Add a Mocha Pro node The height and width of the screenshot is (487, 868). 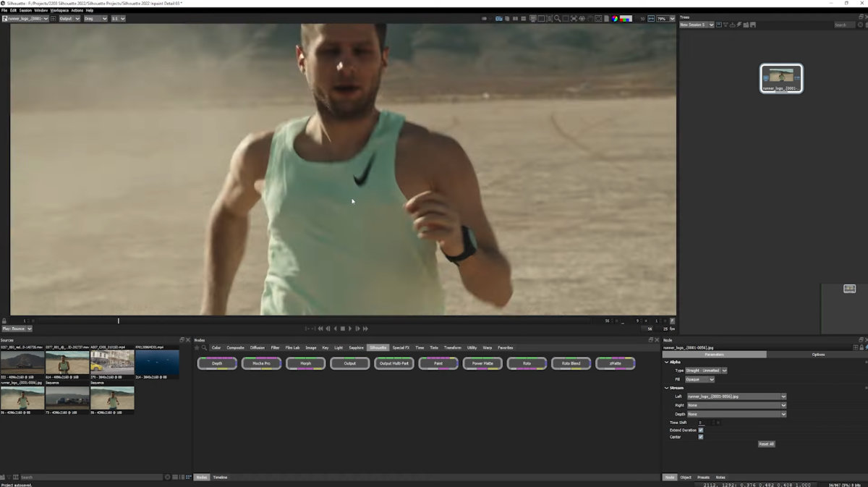(262, 363)
